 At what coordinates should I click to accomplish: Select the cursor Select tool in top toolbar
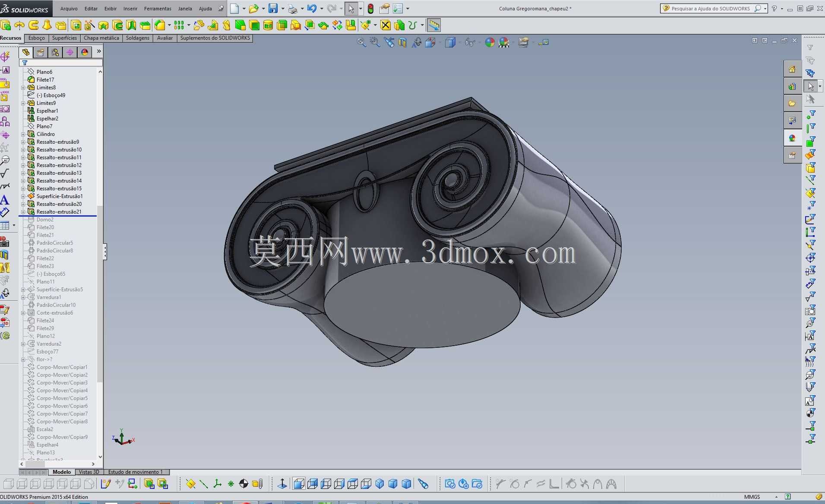(351, 9)
